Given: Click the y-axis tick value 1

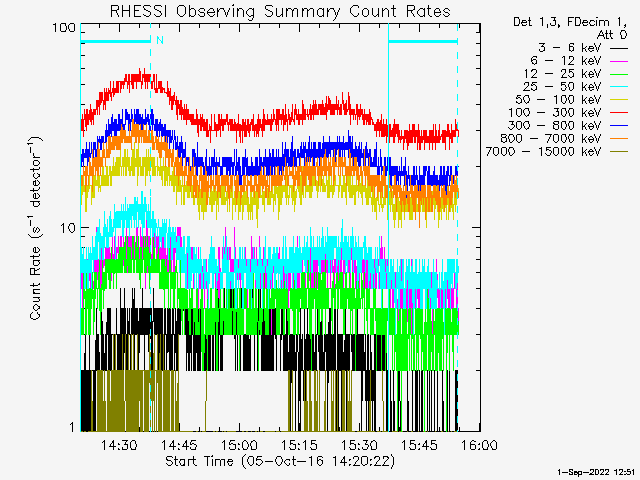Looking at the screenshot, I should pyautogui.click(x=73, y=427).
